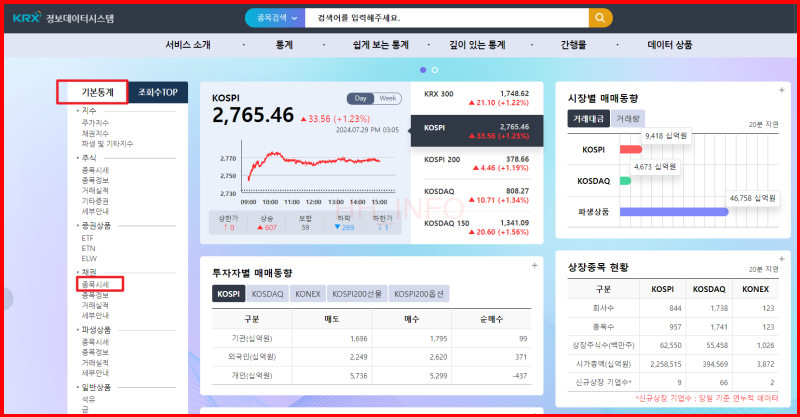The width and height of the screenshot is (800, 417).
Task: Click the 시가총액(십억원) row label
Action: [x=603, y=364]
